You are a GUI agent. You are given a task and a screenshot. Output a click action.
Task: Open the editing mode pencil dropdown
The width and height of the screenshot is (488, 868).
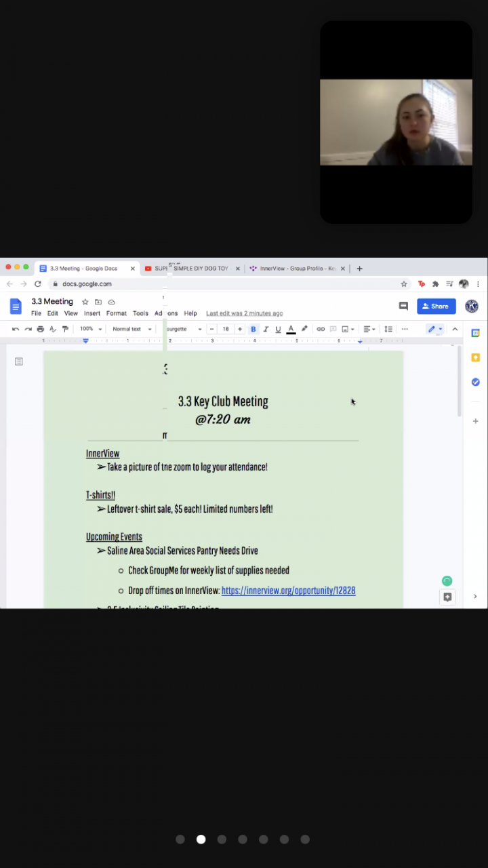pos(434,329)
